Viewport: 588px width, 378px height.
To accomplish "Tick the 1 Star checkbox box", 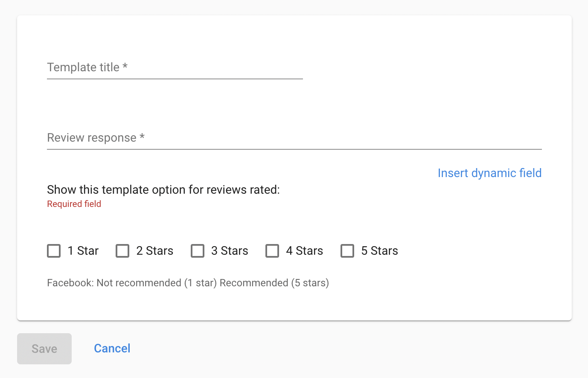I will [x=54, y=251].
